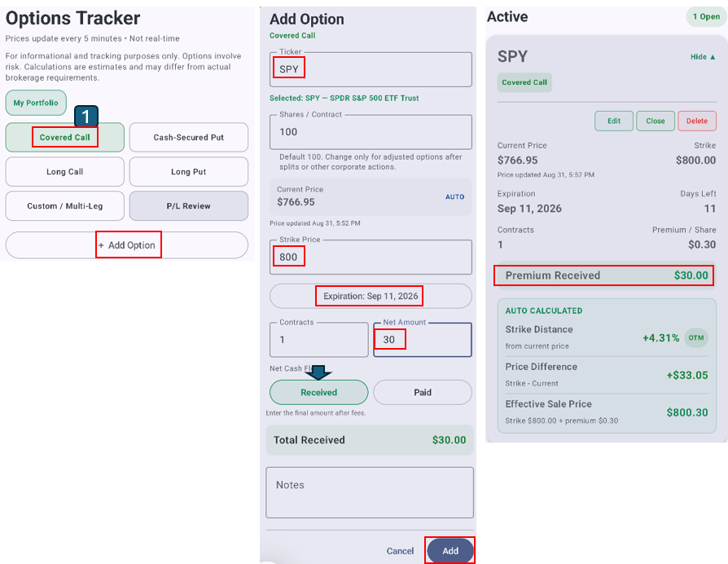This screenshot has height=564, width=728.
Task: Edit the SPY covered call position
Action: pos(614,121)
